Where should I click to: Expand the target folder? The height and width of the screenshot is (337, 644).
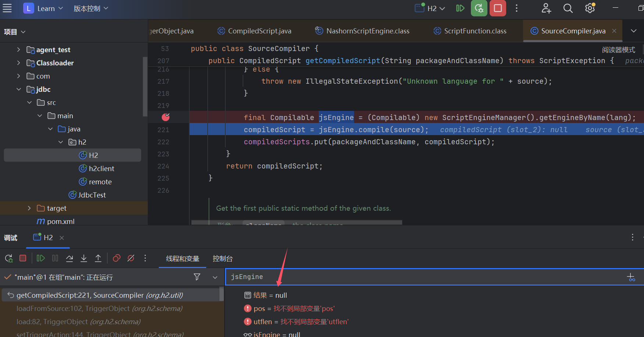coord(29,208)
